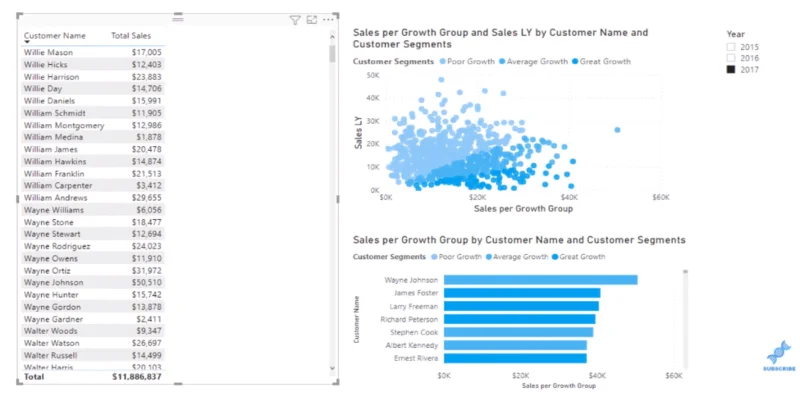Select the Willie Mason row
800x397 pixels.
tap(93, 52)
